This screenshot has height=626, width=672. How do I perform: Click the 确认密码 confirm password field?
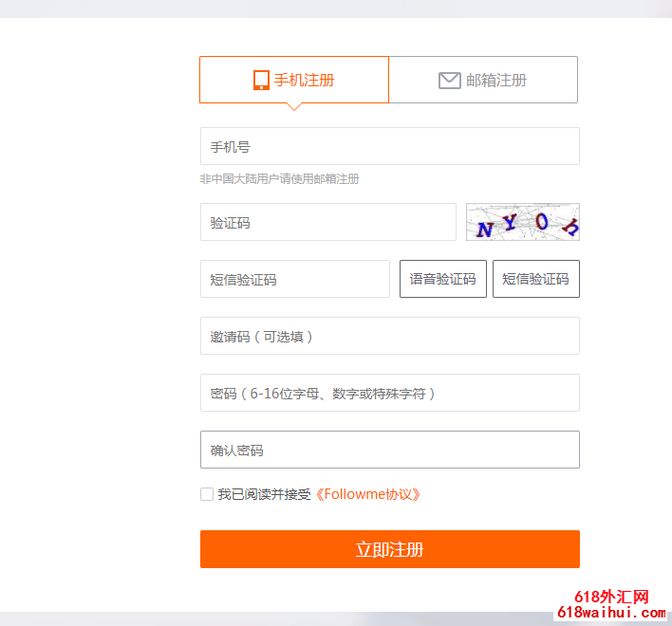(389, 451)
